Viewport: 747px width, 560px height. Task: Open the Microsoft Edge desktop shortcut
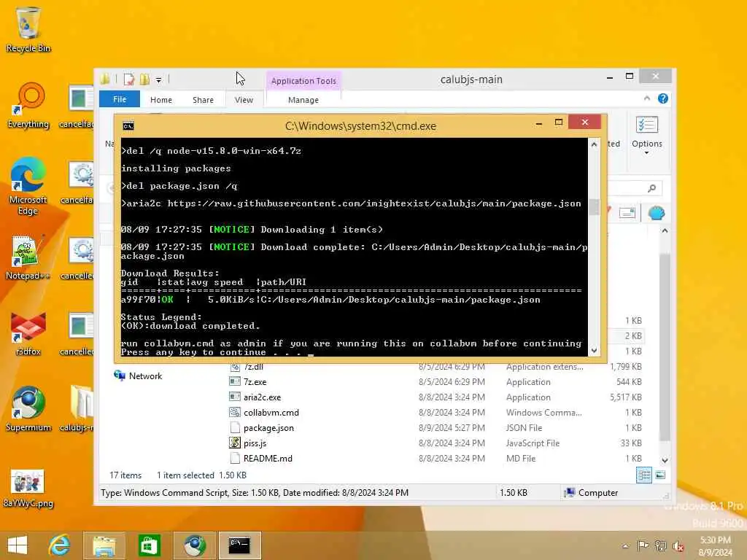(28, 186)
